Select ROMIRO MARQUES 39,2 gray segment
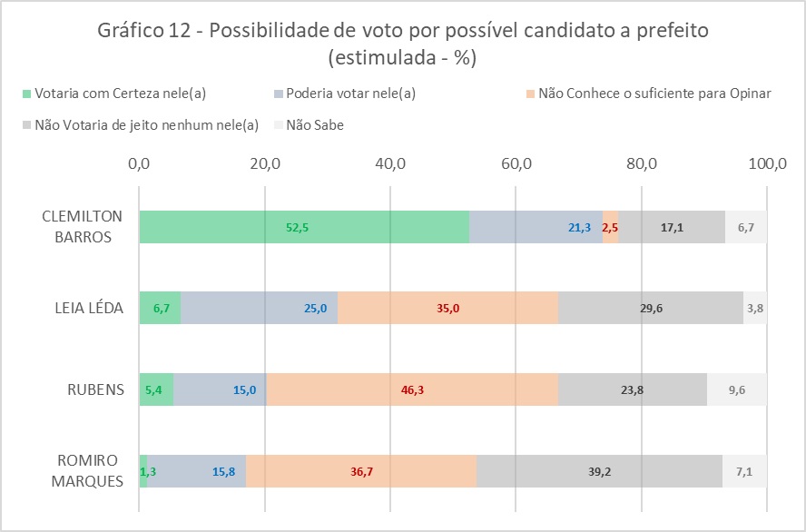 pos(599,471)
